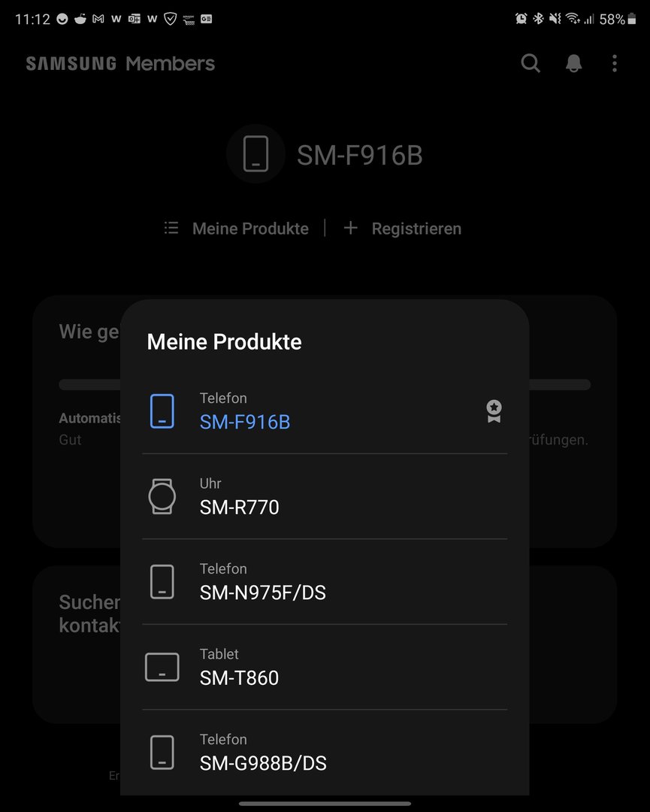Tap the battery 58% indicator
The image size is (650, 812).
618,19
